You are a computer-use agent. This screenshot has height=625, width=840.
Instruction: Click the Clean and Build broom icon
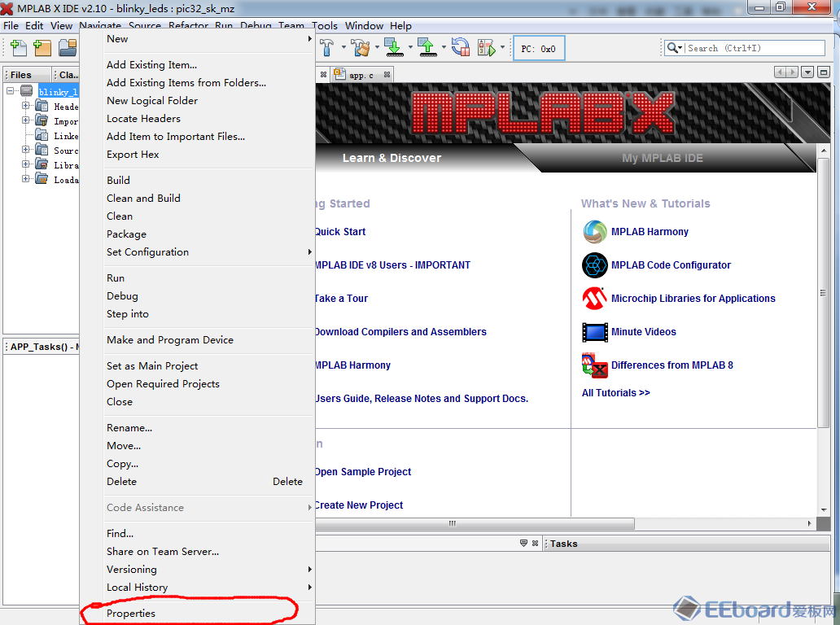coord(360,48)
